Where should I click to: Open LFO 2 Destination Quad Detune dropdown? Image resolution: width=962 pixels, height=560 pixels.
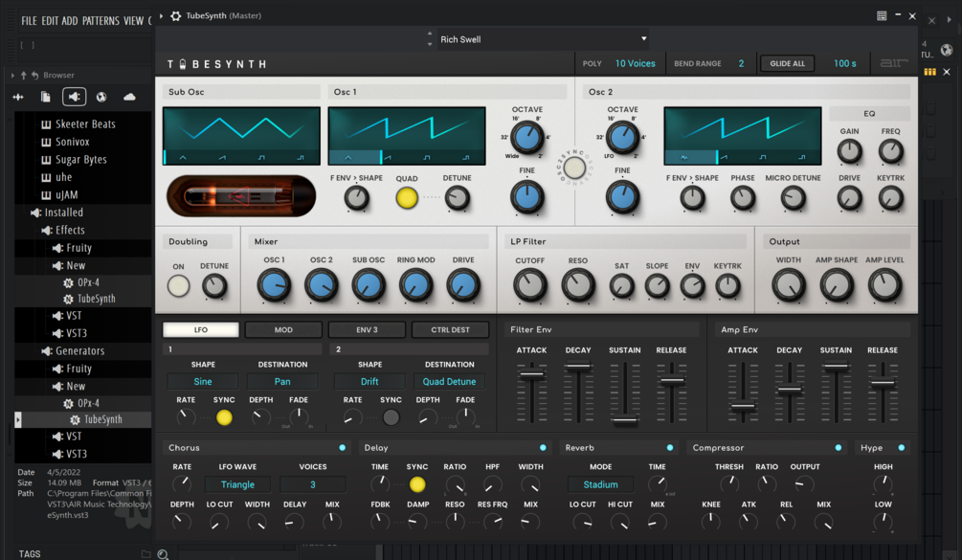point(449,382)
